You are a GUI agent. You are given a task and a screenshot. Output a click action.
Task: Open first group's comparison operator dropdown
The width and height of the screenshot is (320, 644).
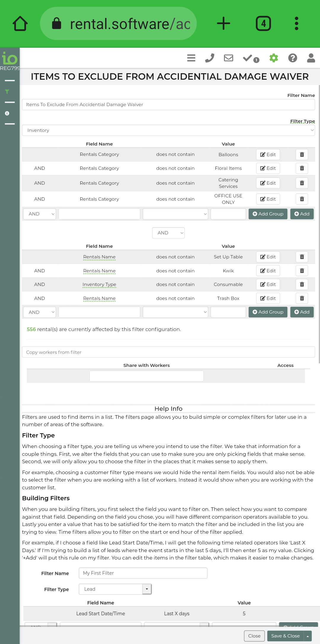[x=175, y=214]
